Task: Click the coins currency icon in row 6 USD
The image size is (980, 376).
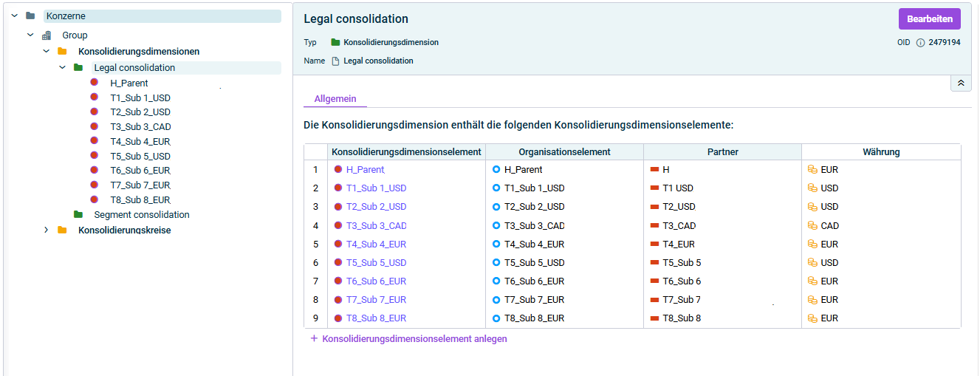Action: [812, 263]
